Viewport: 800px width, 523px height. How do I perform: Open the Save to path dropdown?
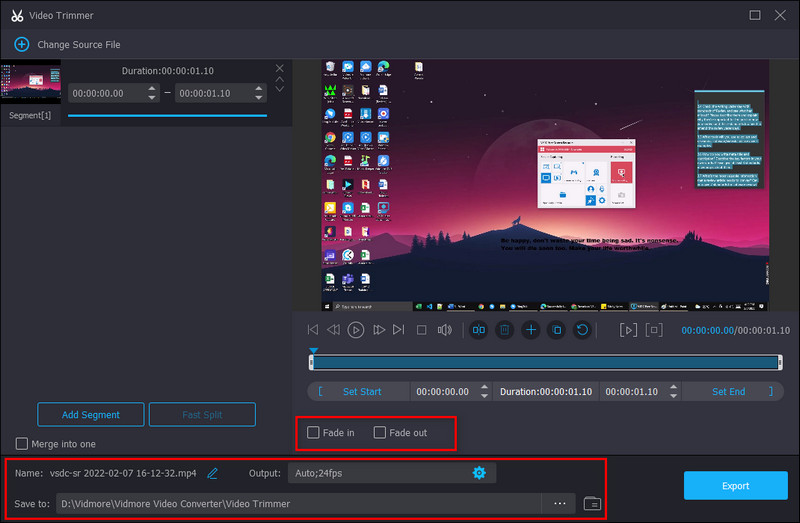559,504
